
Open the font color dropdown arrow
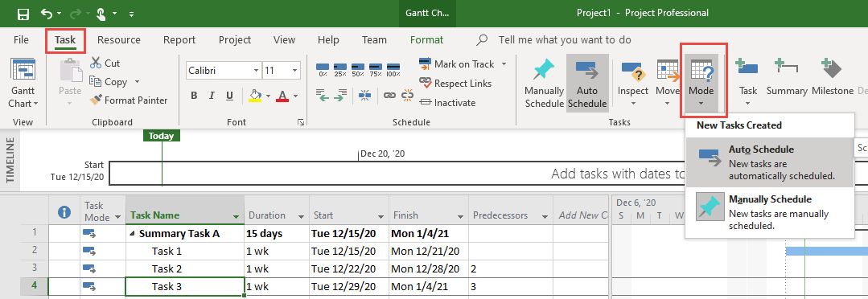click(x=296, y=96)
